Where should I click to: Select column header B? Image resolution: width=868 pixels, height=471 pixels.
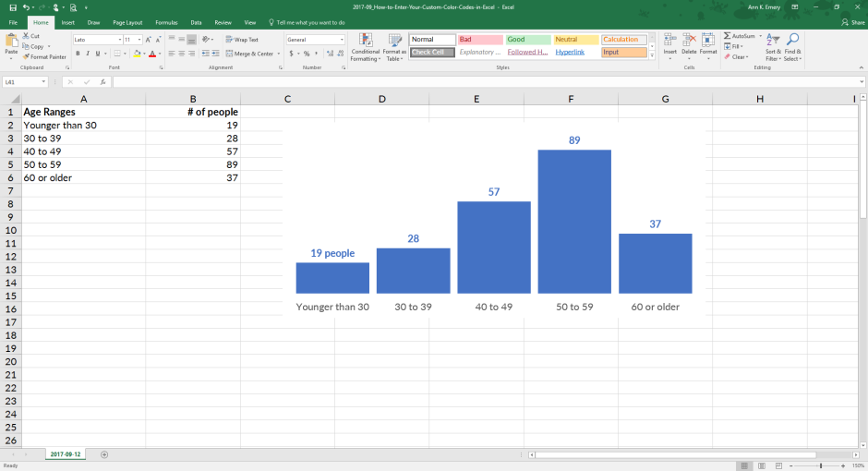[193, 99]
